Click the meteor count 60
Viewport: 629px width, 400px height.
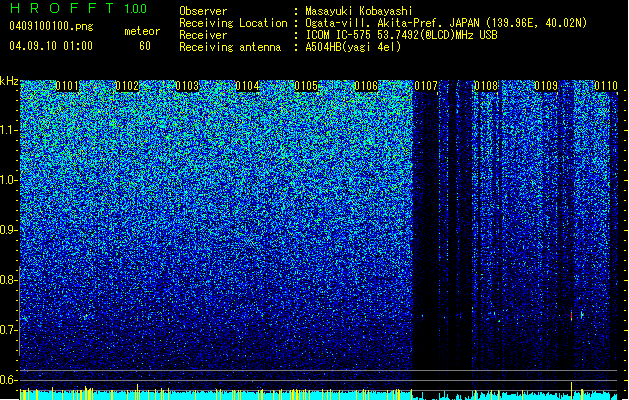tap(145, 46)
